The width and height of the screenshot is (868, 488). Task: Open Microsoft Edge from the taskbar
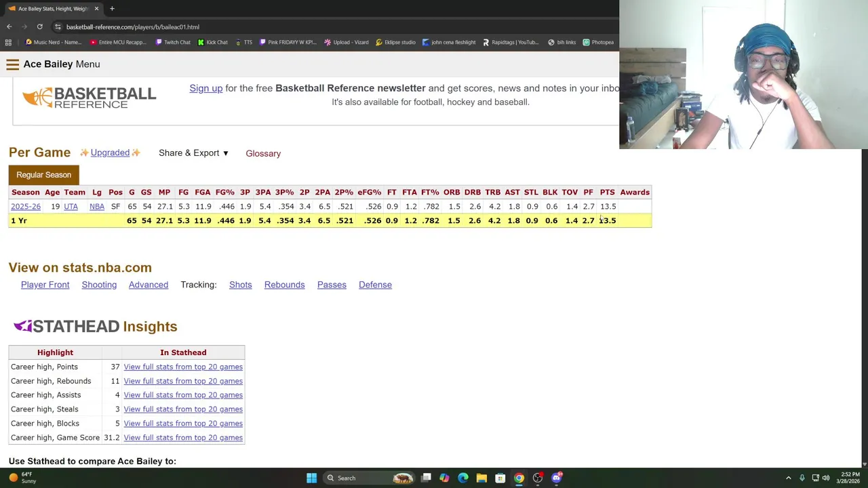[x=462, y=478]
